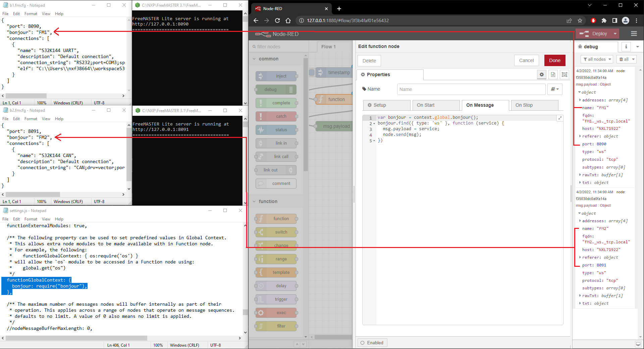
Task: Open node settings gear icon in Properties
Action: click(x=542, y=74)
